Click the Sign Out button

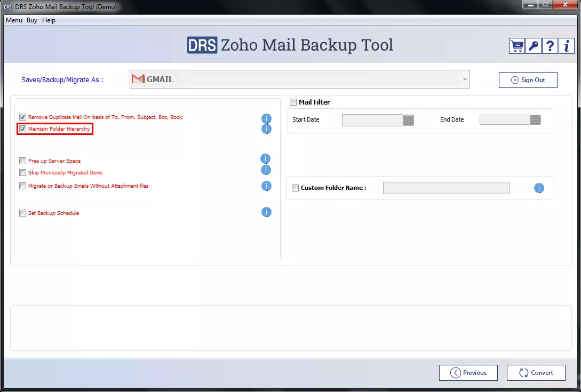coord(528,80)
